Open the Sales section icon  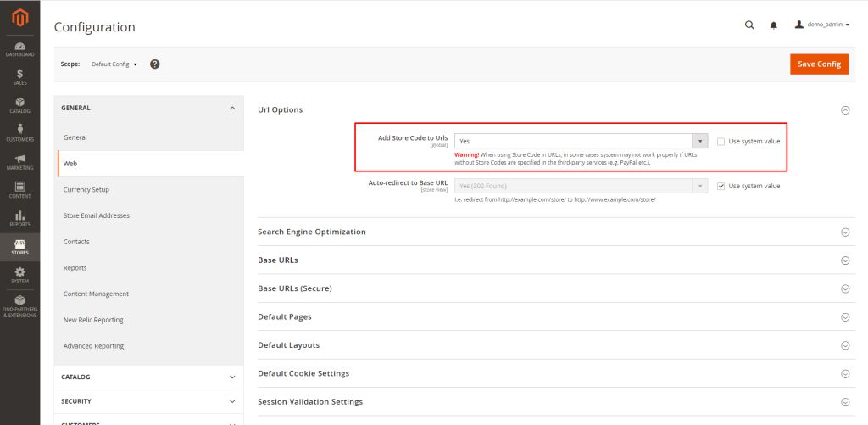[19, 77]
